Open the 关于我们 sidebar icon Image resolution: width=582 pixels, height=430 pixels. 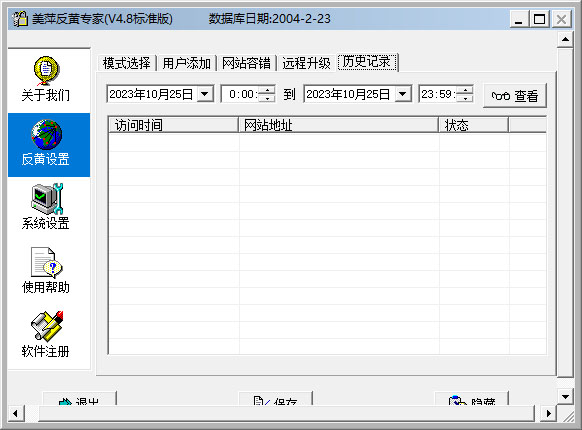point(46,71)
